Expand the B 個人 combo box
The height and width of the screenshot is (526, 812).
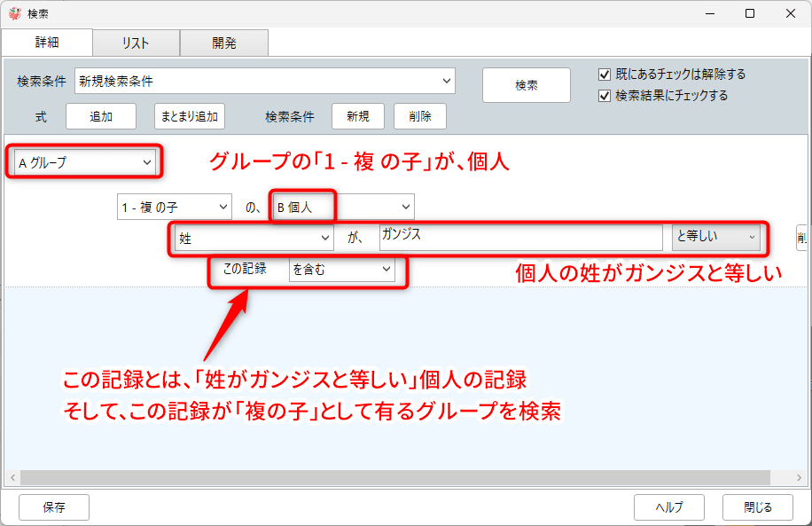pos(405,208)
